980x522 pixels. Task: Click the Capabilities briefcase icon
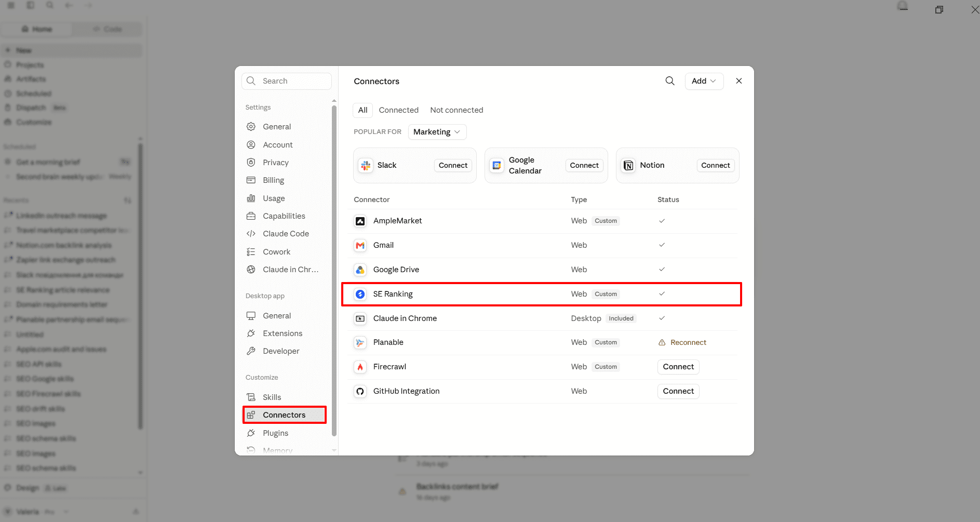tap(251, 216)
